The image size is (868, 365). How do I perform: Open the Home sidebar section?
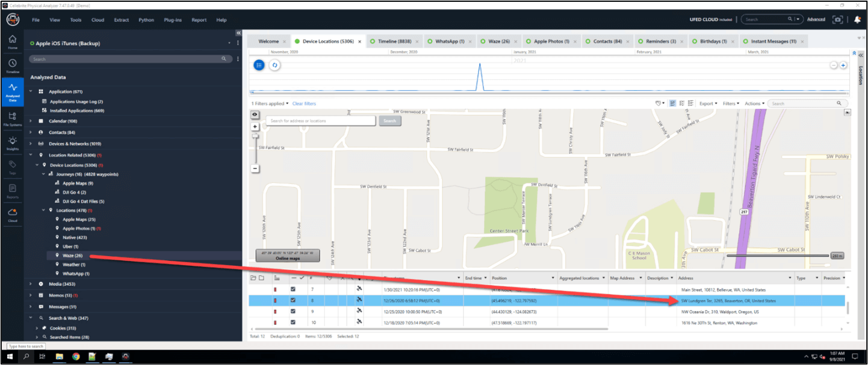click(12, 41)
